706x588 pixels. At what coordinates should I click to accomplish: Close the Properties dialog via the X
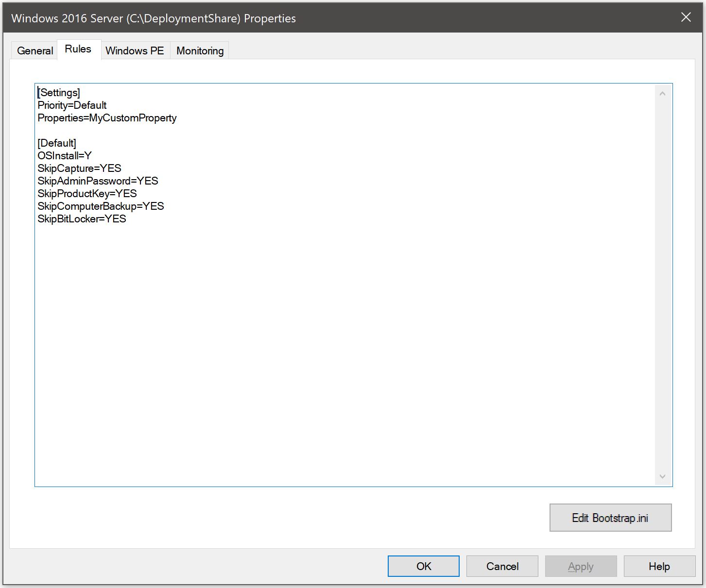[686, 17]
